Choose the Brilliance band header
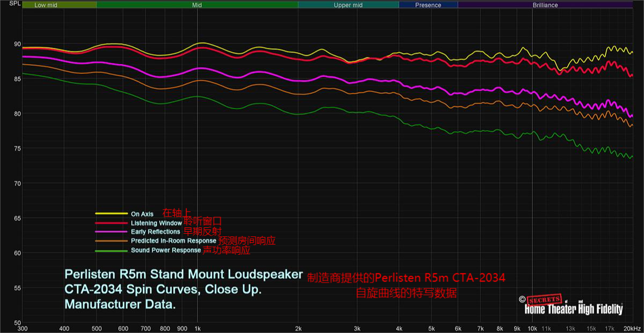Screen dimensions: 644x333 point(545,5)
